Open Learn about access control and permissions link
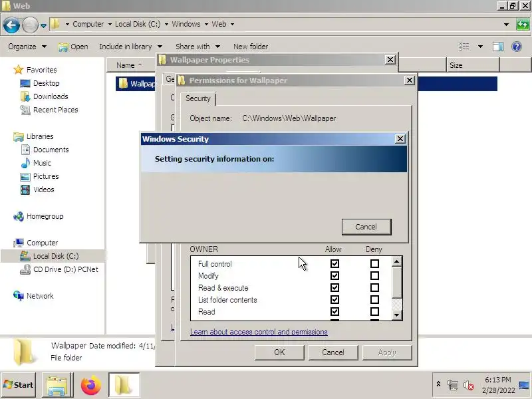 259,332
